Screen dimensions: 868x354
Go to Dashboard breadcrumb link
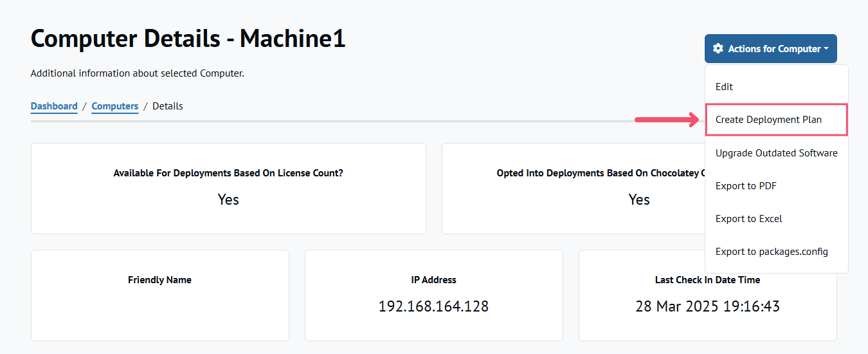54,106
